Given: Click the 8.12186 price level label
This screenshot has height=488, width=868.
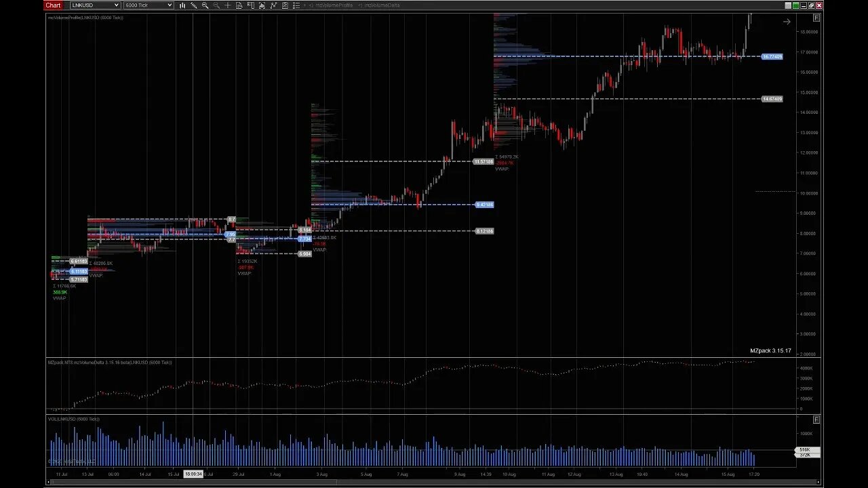Looking at the screenshot, I should click(484, 231).
